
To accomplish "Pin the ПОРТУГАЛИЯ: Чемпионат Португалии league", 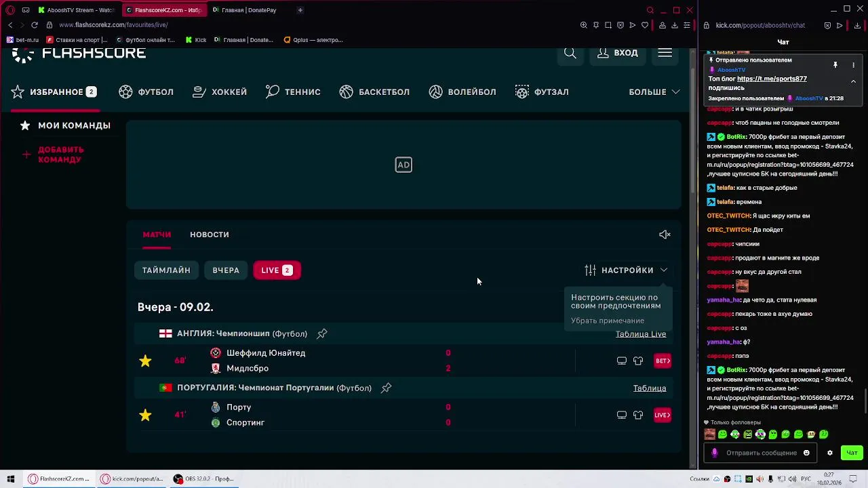I will [386, 388].
